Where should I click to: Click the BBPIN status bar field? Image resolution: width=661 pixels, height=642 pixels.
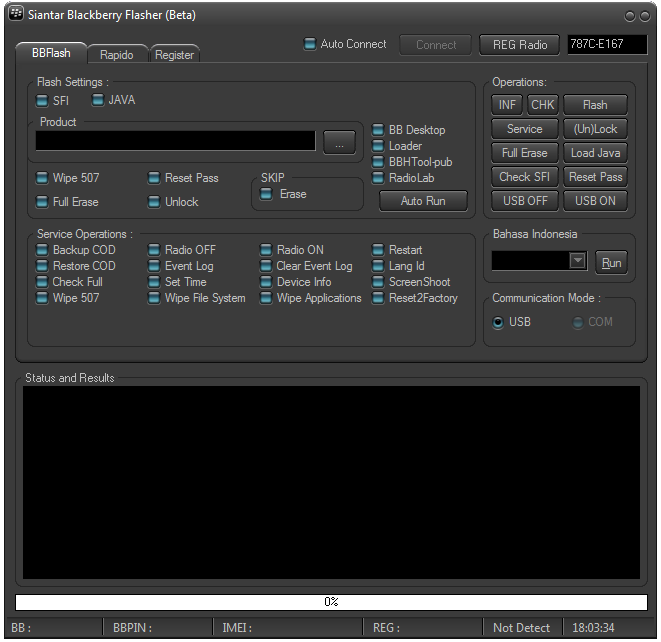point(158,628)
